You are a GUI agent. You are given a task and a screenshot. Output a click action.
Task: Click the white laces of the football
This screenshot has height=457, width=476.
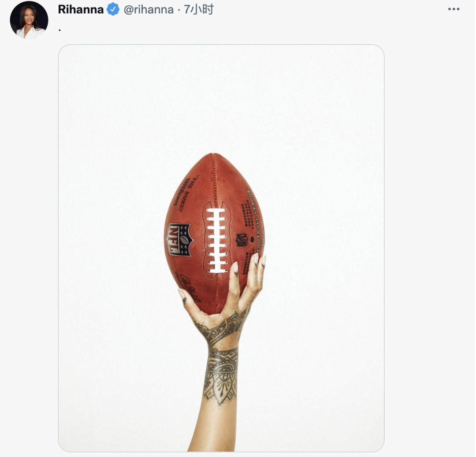216,240
